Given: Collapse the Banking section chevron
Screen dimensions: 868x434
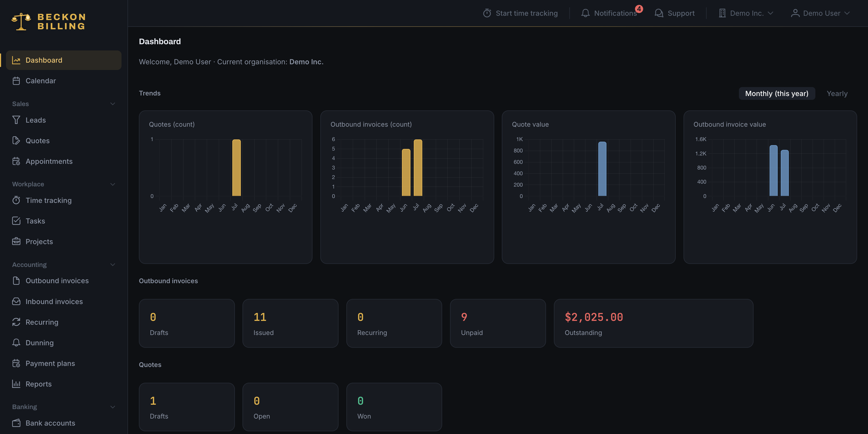Looking at the screenshot, I should pos(113,407).
